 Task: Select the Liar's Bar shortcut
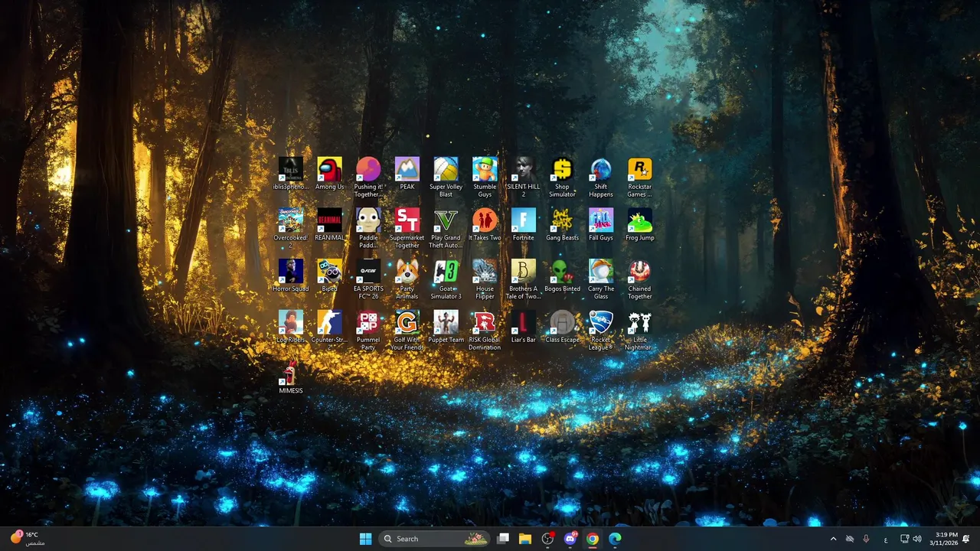coord(524,327)
